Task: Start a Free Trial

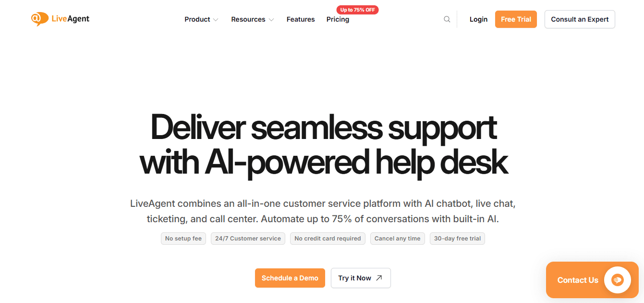Action: 516,19
